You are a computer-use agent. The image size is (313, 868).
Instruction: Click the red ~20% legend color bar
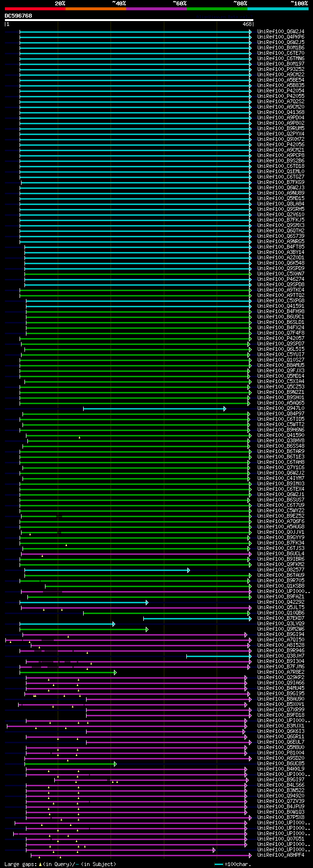35,9
